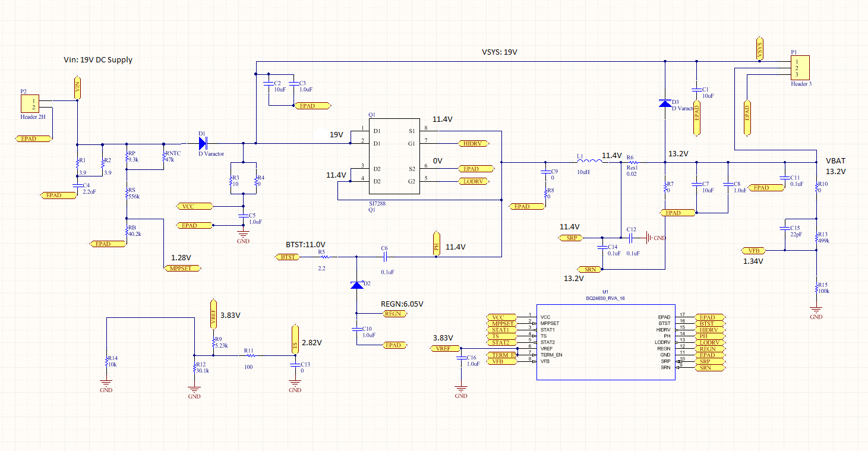Click capacitor C11 0.1uF
This screenshot has height=451, width=868.
pos(784,178)
